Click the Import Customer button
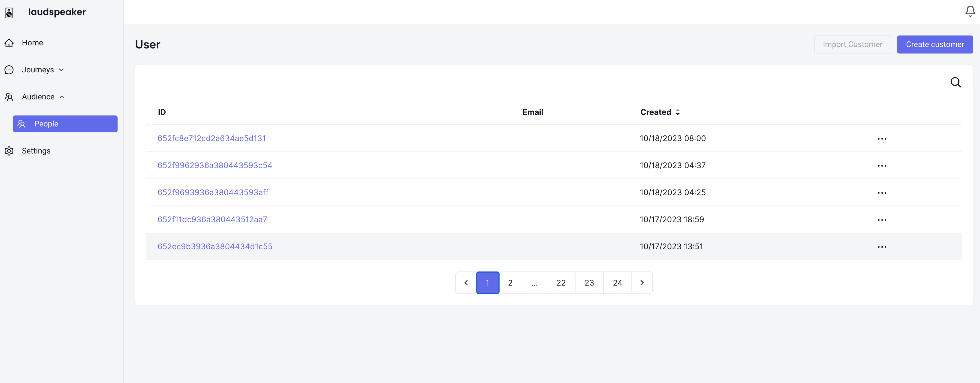This screenshot has width=980, height=383. coord(852,44)
